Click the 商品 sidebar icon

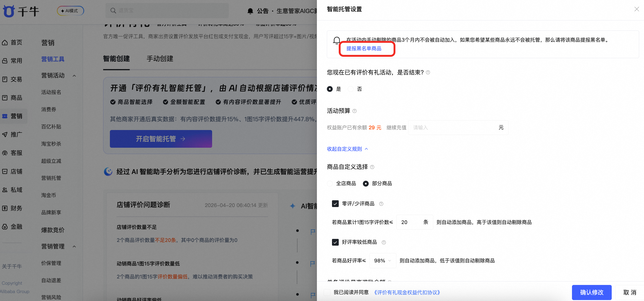tap(5, 98)
